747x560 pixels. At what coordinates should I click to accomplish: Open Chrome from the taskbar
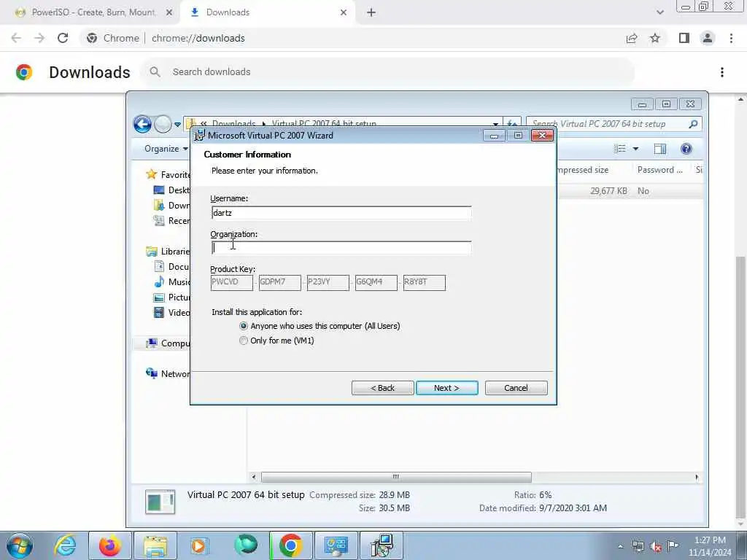pyautogui.click(x=290, y=545)
